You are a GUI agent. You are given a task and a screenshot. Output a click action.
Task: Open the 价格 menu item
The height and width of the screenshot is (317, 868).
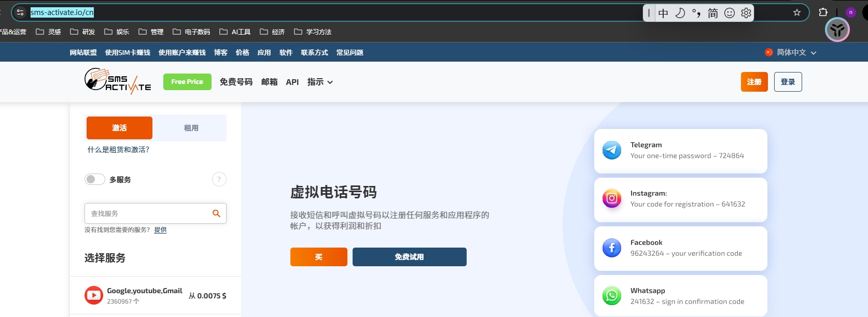(242, 52)
